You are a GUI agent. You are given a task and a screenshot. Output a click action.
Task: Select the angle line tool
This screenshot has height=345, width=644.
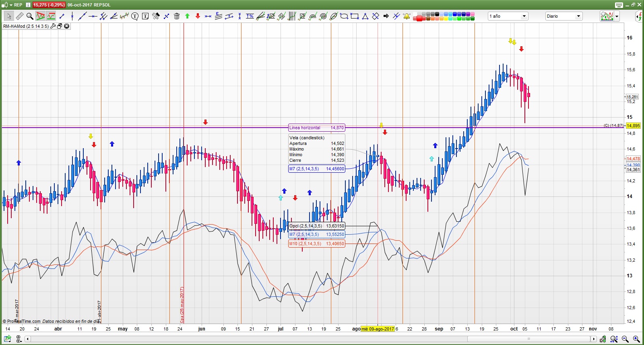pyautogui.click(x=114, y=16)
